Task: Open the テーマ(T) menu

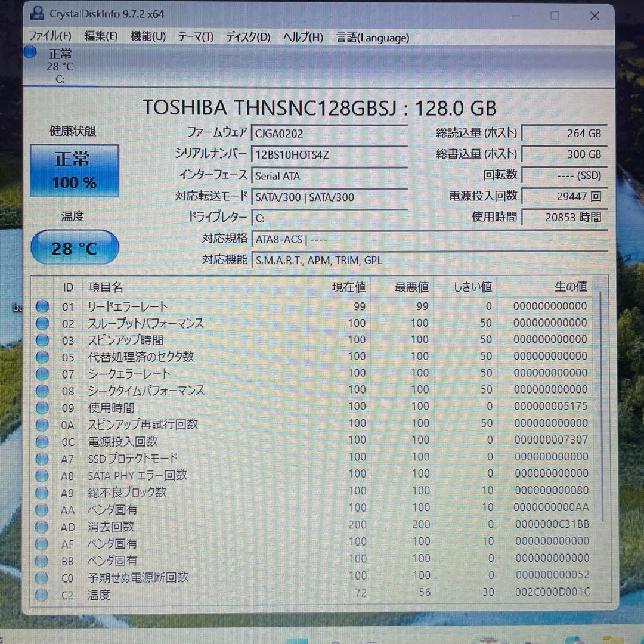Action: coord(196,37)
